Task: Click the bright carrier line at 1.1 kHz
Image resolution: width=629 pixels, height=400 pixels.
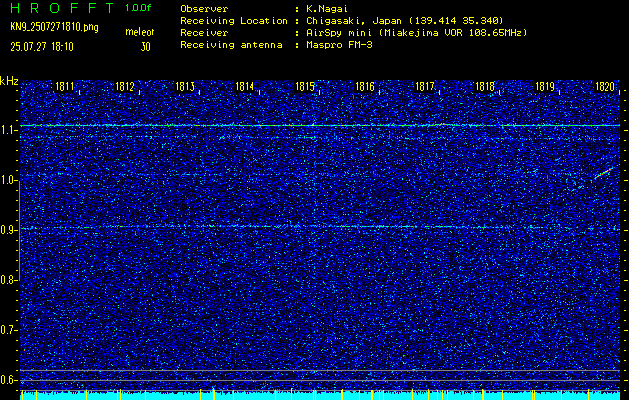Action: pos(320,126)
